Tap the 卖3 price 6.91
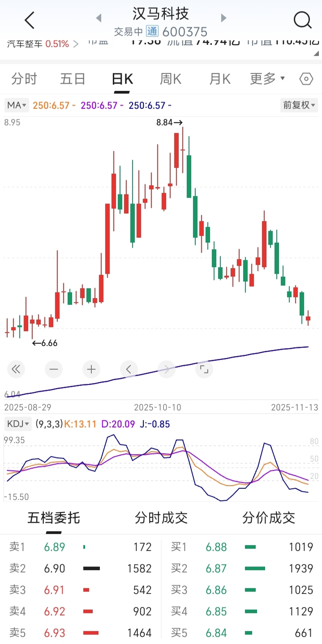This screenshot has height=644, width=322. (55, 590)
